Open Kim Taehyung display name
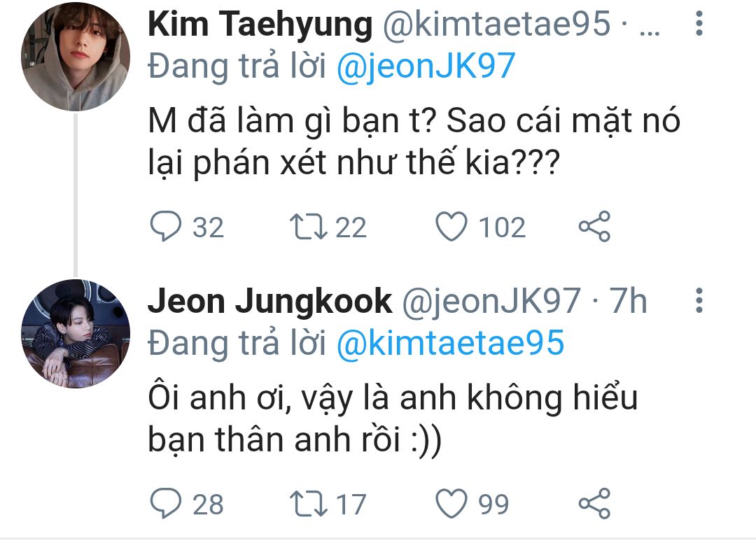The image size is (756, 541). [260, 25]
